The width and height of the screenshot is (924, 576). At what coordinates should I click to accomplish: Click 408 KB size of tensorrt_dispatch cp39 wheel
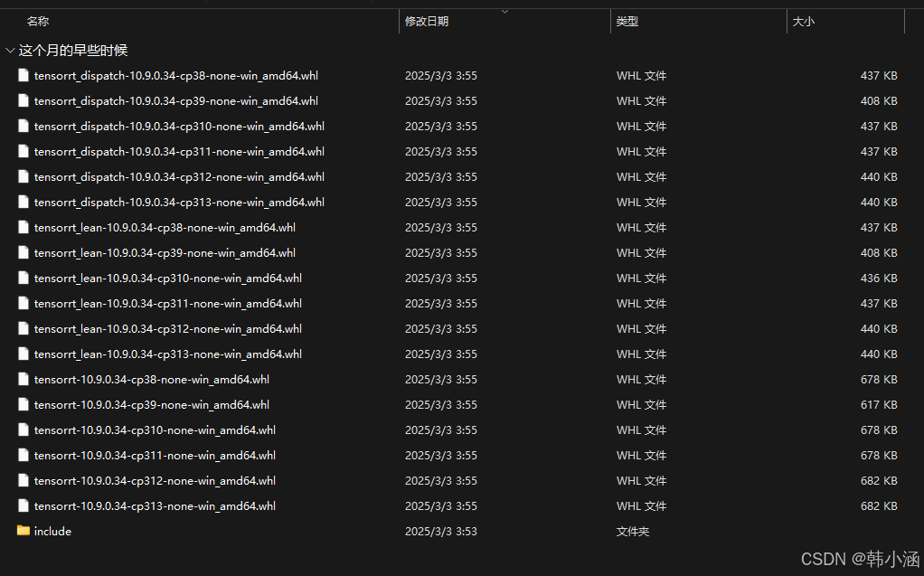point(879,100)
